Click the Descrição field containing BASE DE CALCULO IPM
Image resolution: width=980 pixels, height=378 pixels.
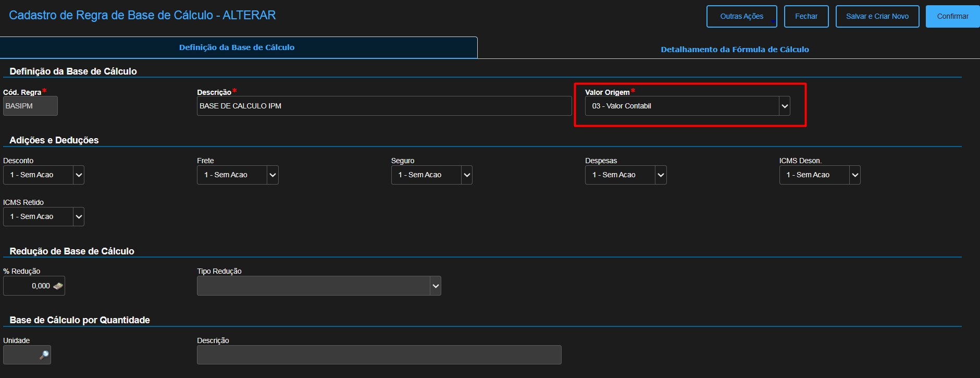(x=384, y=106)
